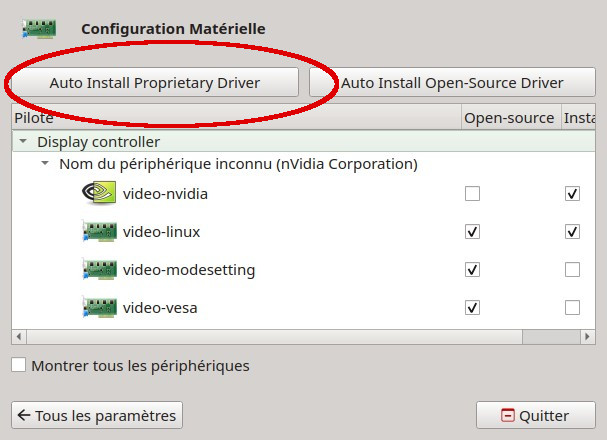Screen dimensions: 607x440
Task: Click the Configuration Matérielle hardware card icon
Action: click(39, 29)
